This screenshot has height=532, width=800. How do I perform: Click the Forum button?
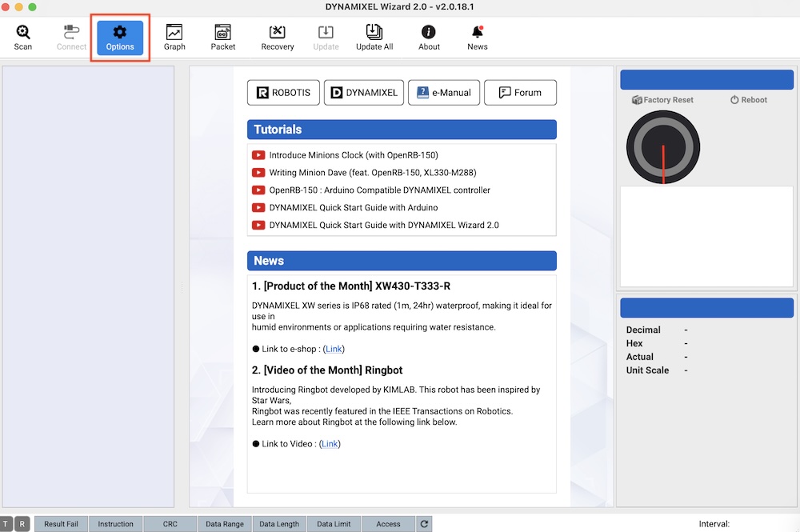(520, 93)
